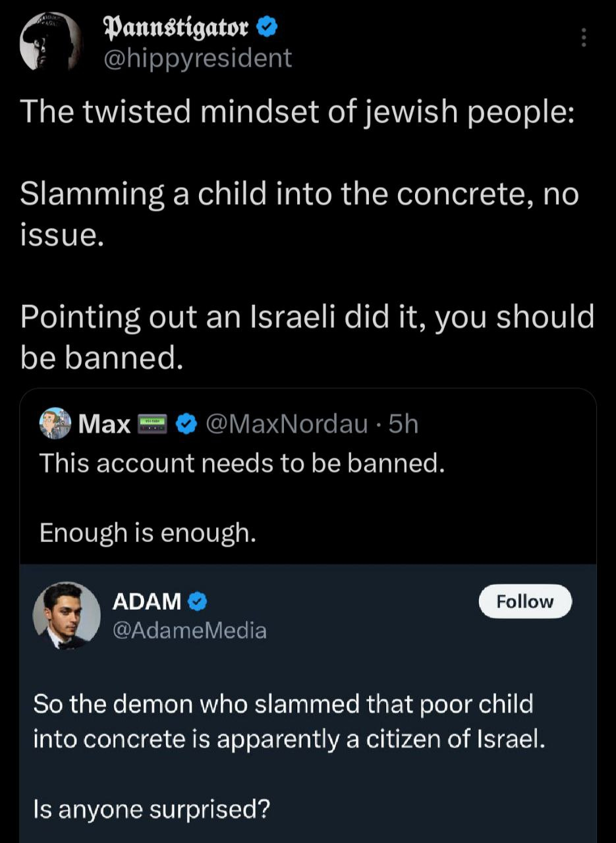The image size is (616, 843).
Task: Open quoted post reading "This account needs to be banned."
Action: click(x=242, y=464)
